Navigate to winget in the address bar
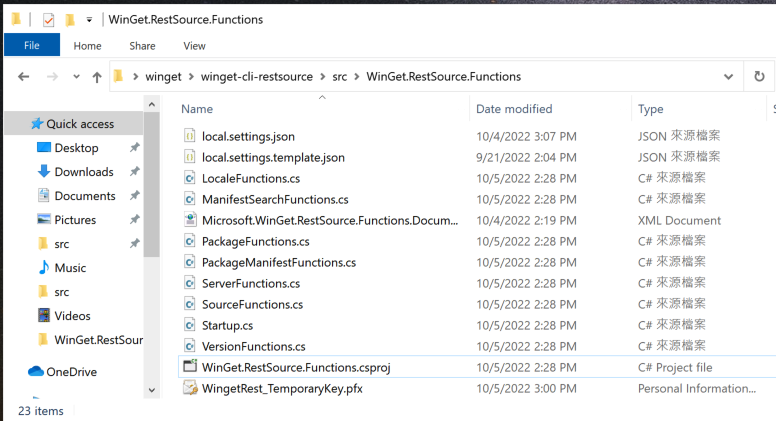776x421 pixels. click(163, 77)
